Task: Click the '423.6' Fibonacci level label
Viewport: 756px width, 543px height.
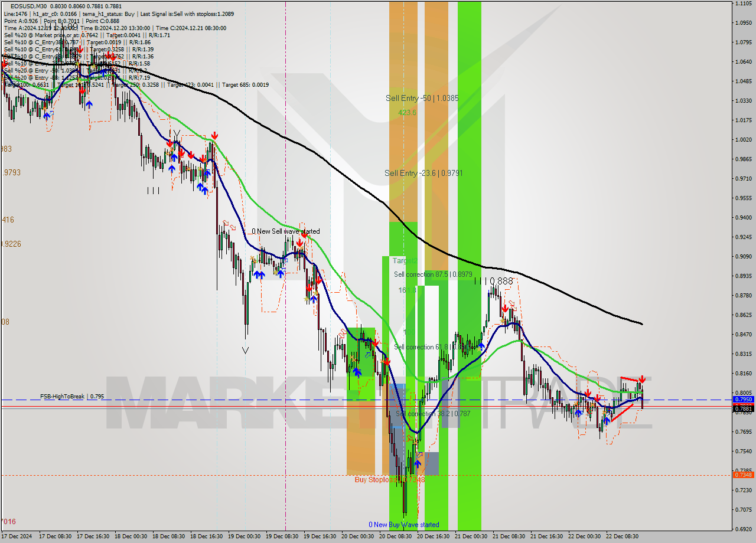Action: point(407,112)
